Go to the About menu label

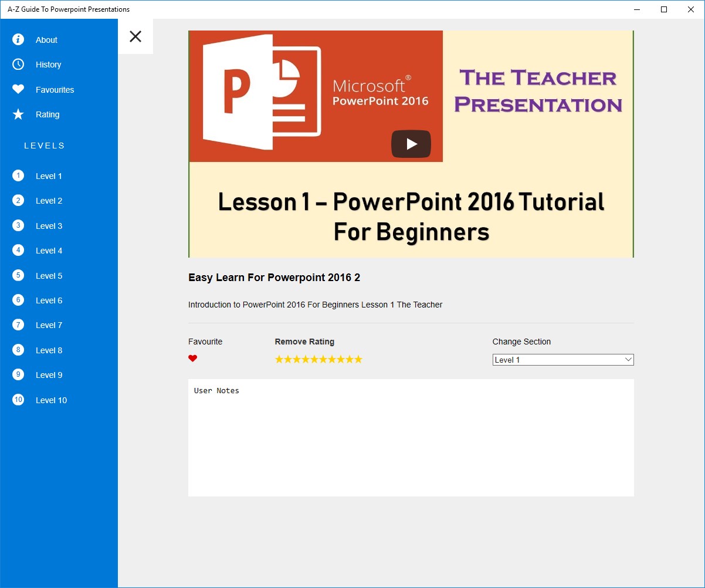click(46, 40)
